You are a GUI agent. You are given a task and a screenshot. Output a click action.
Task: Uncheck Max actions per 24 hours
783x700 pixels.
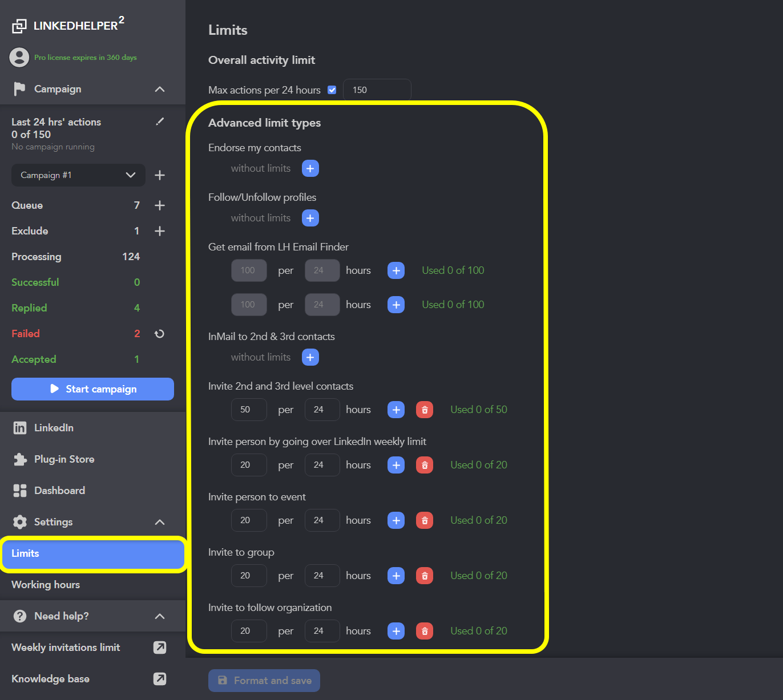click(332, 90)
